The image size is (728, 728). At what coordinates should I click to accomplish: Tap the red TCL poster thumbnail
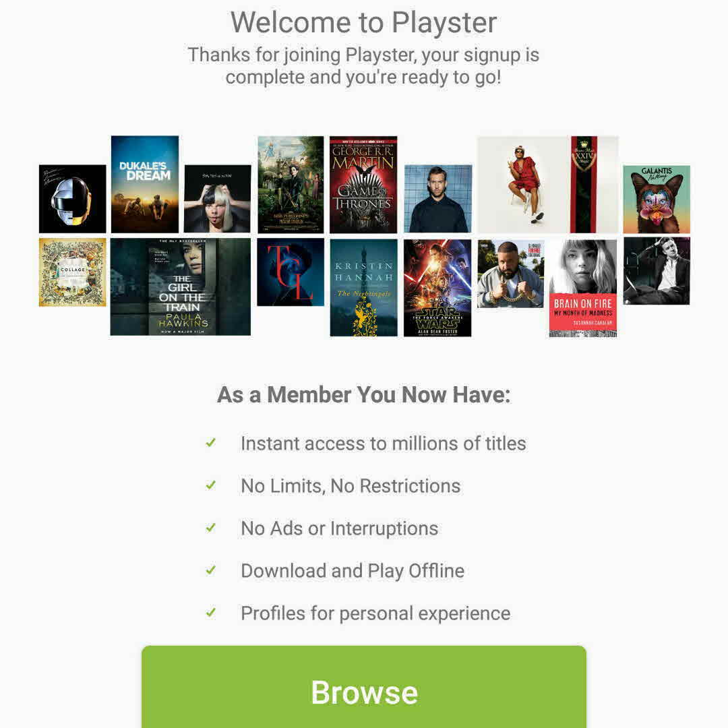pos(291,272)
